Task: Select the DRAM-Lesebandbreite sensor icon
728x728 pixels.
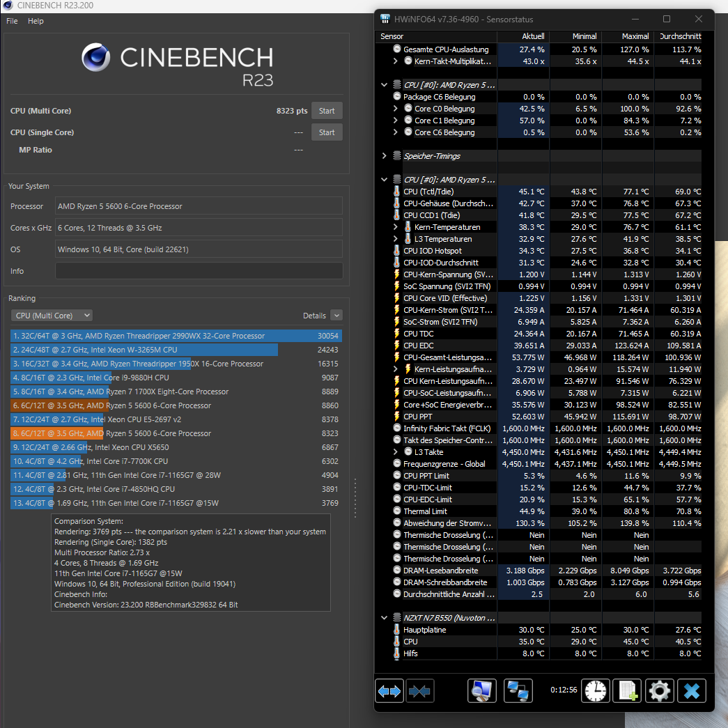Action: 396,570
